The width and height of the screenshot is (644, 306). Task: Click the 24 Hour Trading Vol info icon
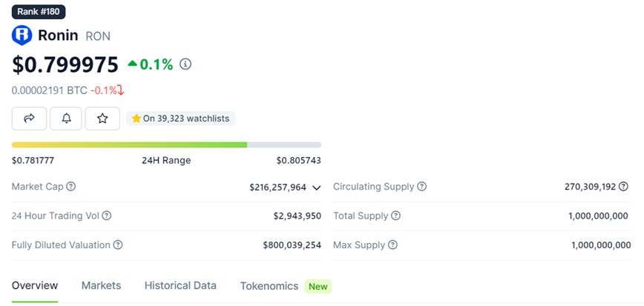coord(107,216)
